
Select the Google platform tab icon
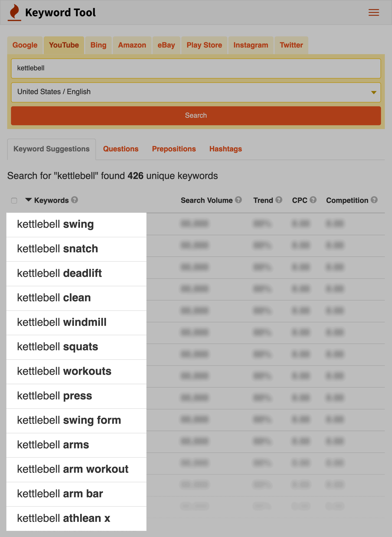[x=25, y=45]
